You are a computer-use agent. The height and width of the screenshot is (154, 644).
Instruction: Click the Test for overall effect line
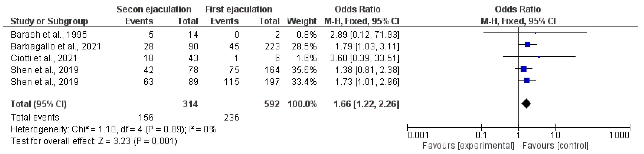tap(94, 141)
